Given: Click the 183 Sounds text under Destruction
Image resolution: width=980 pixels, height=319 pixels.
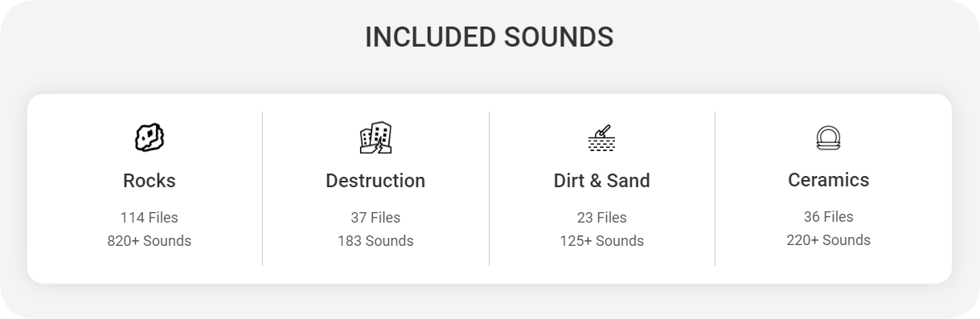Looking at the screenshot, I should pos(375,241).
